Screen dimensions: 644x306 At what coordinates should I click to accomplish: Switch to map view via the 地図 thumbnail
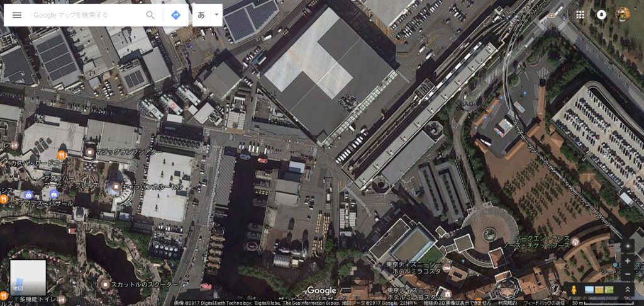pos(28,278)
